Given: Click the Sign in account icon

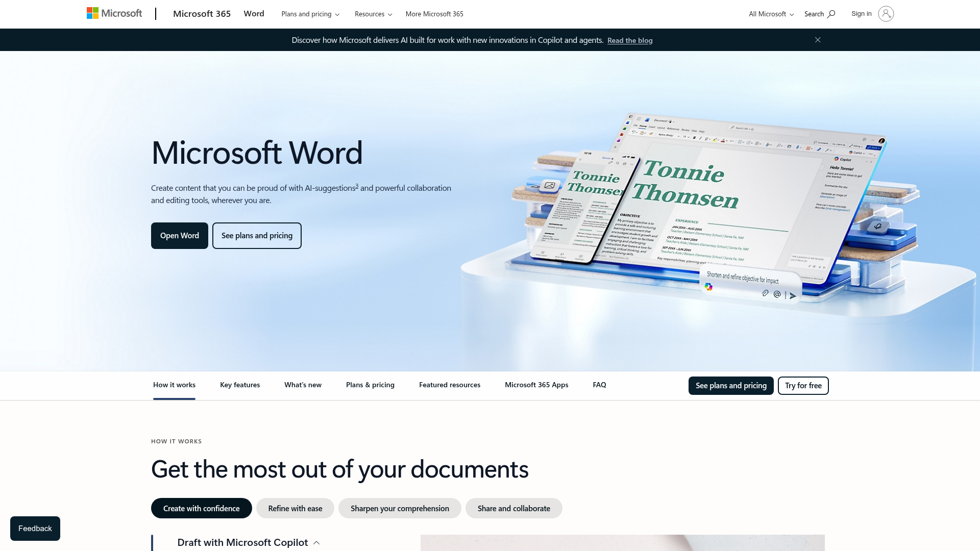Looking at the screenshot, I should coord(886,14).
